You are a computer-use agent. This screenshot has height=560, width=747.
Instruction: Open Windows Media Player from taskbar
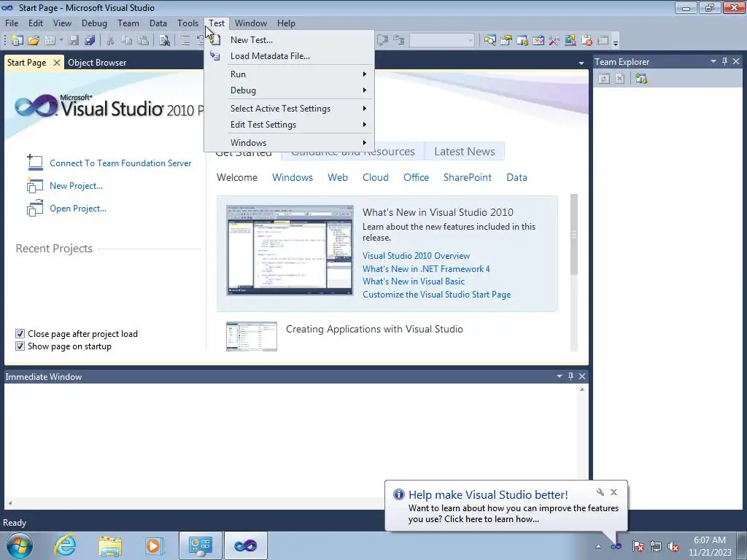point(155,545)
